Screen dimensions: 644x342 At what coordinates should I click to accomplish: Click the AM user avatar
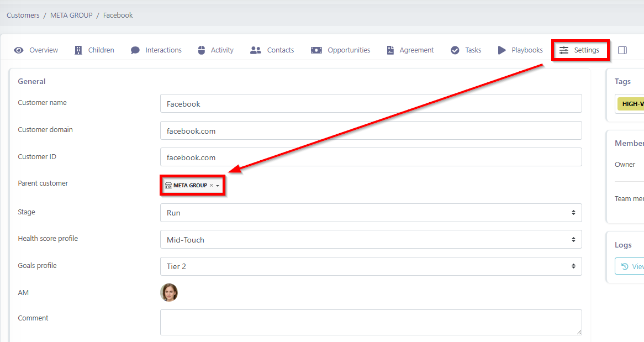tap(169, 293)
